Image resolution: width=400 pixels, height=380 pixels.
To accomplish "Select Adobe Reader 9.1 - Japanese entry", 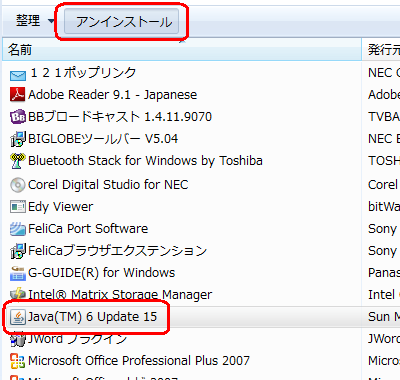I will click(x=112, y=95).
